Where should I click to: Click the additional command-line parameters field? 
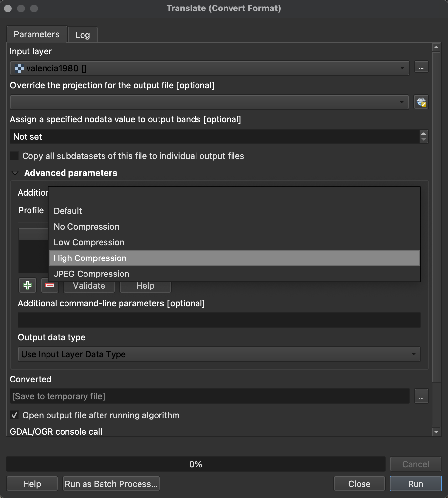point(219,320)
